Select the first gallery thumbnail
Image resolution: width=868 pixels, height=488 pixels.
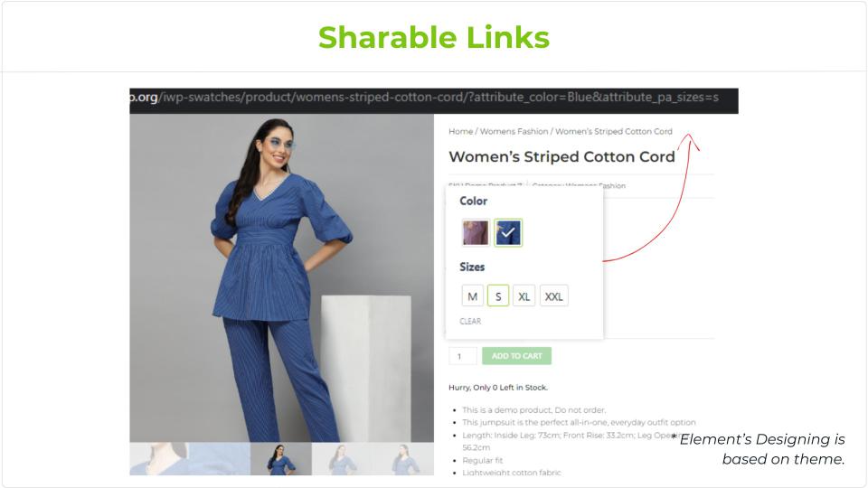pyautogui.click(x=160, y=459)
